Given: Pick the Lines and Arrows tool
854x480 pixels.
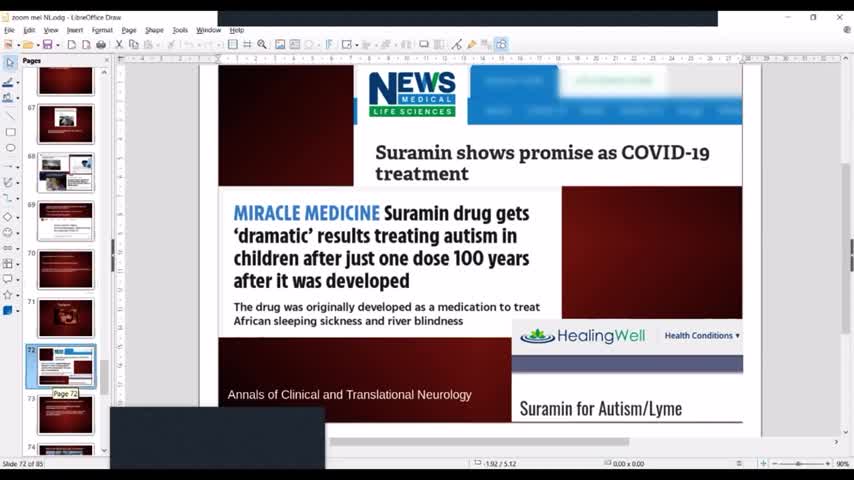Looking at the screenshot, I should click(8, 167).
